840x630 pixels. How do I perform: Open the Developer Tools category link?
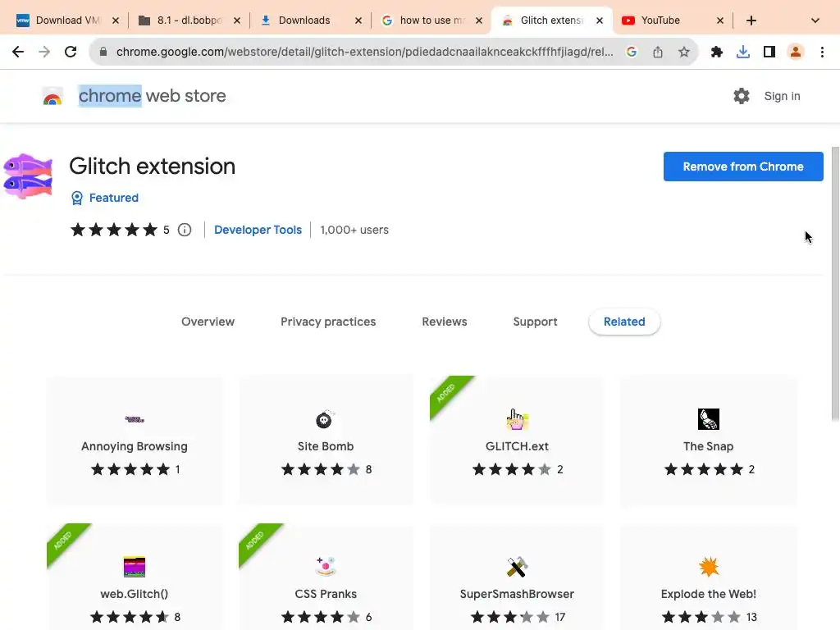pyautogui.click(x=258, y=230)
